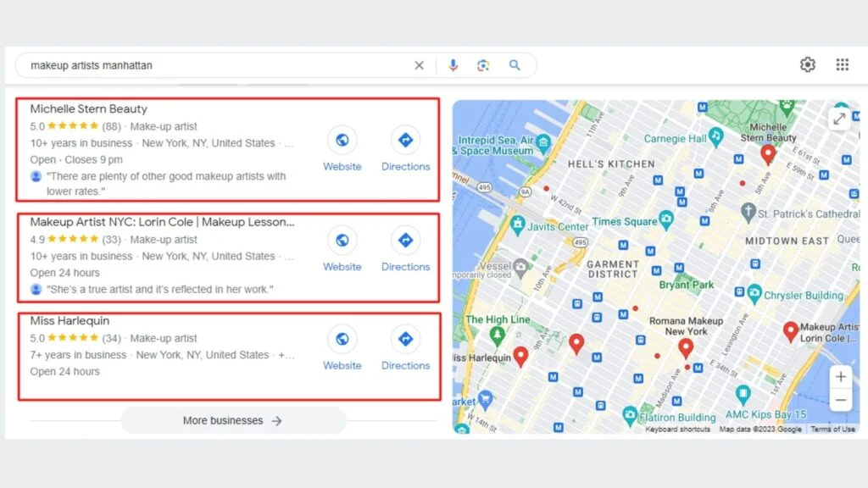Zoom in on the map
Viewport: 868px width, 488px height.
pyautogui.click(x=840, y=377)
